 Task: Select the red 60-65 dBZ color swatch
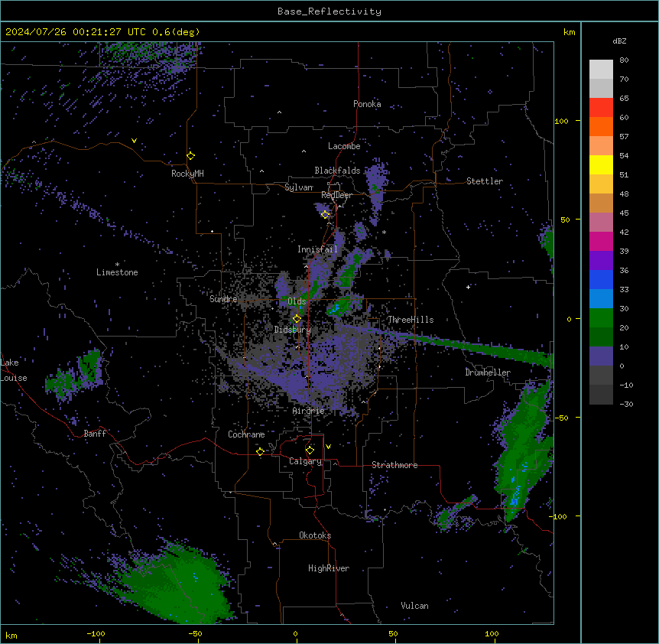[x=601, y=108]
